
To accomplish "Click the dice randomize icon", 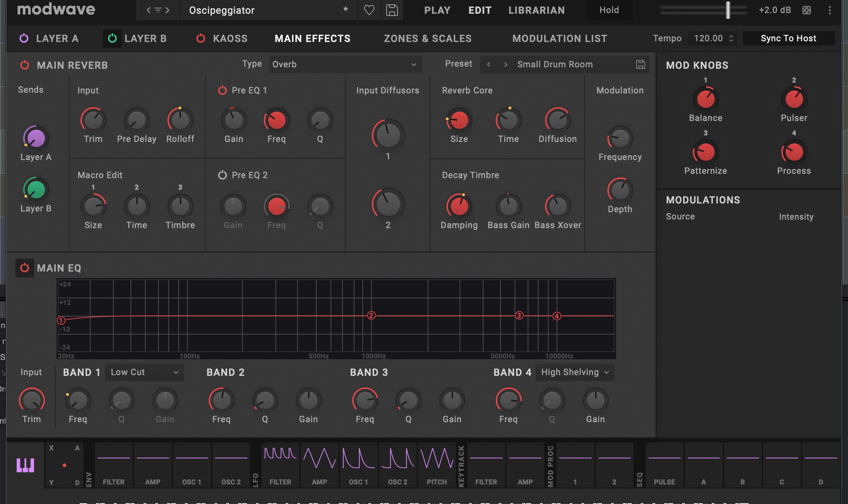I will tap(807, 10).
